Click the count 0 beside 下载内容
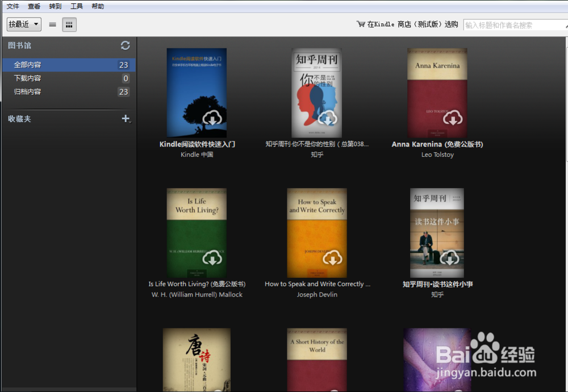Viewport: 568px width, 392px height. [126, 78]
